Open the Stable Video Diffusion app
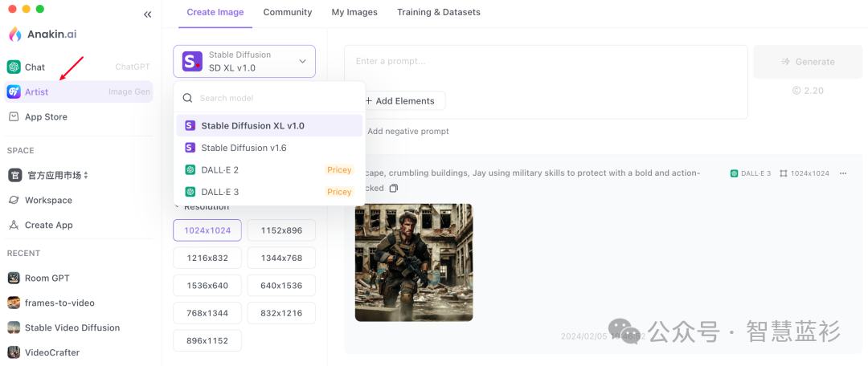Viewport: 868px width, 366px height. click(72, 327)
